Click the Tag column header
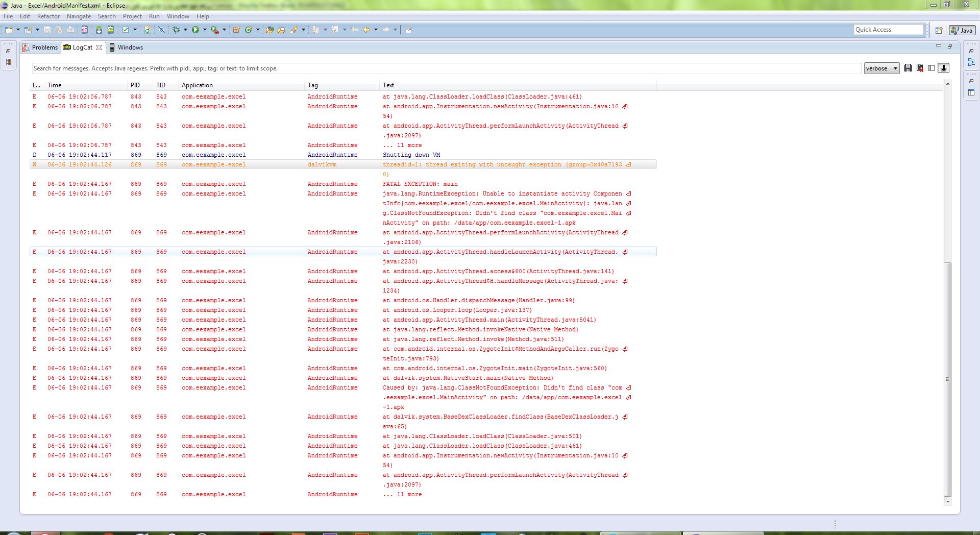Screen dimensions: 980x535 point(342,85)
